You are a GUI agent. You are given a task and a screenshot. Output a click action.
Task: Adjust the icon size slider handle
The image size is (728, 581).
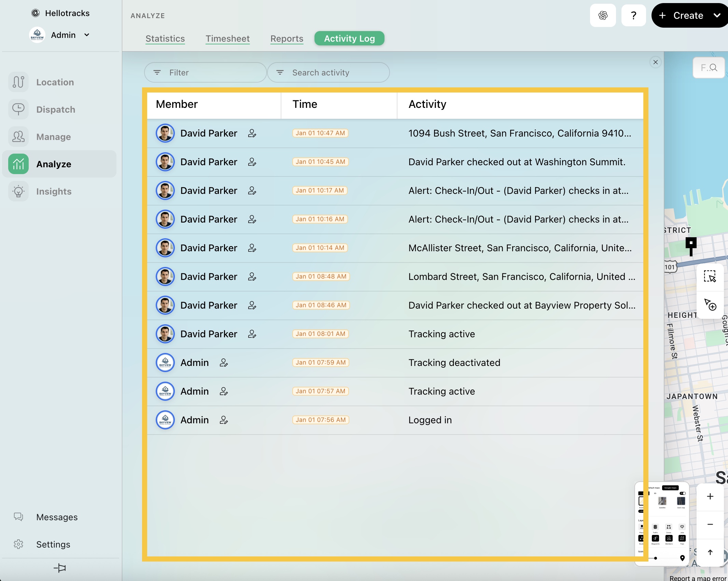pos(656,558)
